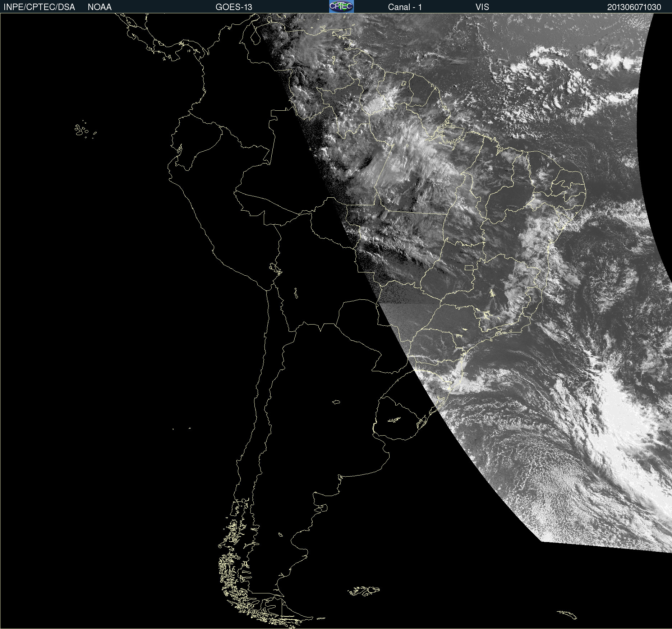Click the 201306071030 timestamp
This screenshot has width=672, height=629.
634,7
